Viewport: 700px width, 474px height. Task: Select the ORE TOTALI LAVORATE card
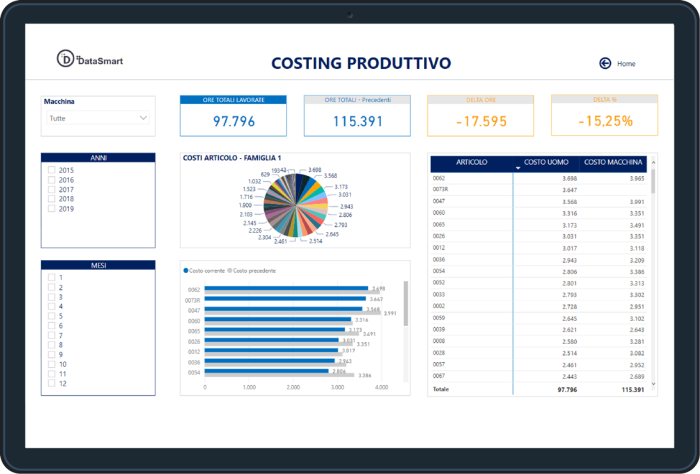pyautogui.click(x=233, y=116)
